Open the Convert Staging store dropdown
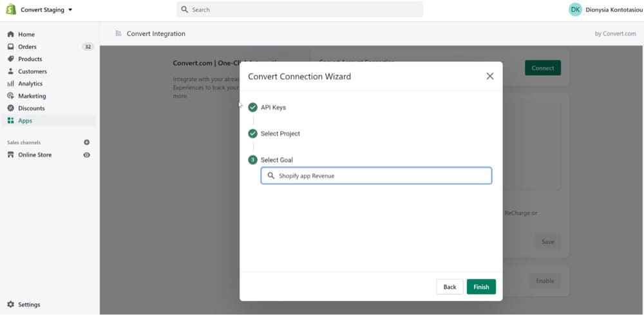644x315 pixels. 46,10
